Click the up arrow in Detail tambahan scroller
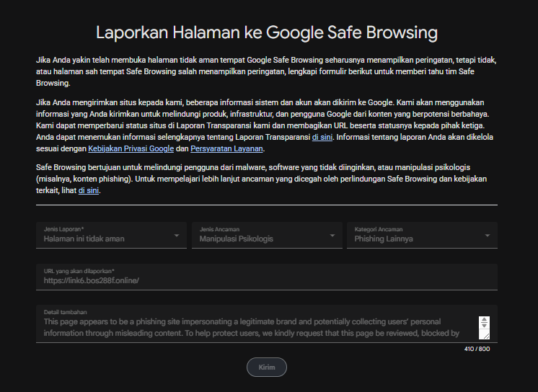Viewport: 538px width, 392px height. coord(484,320)
